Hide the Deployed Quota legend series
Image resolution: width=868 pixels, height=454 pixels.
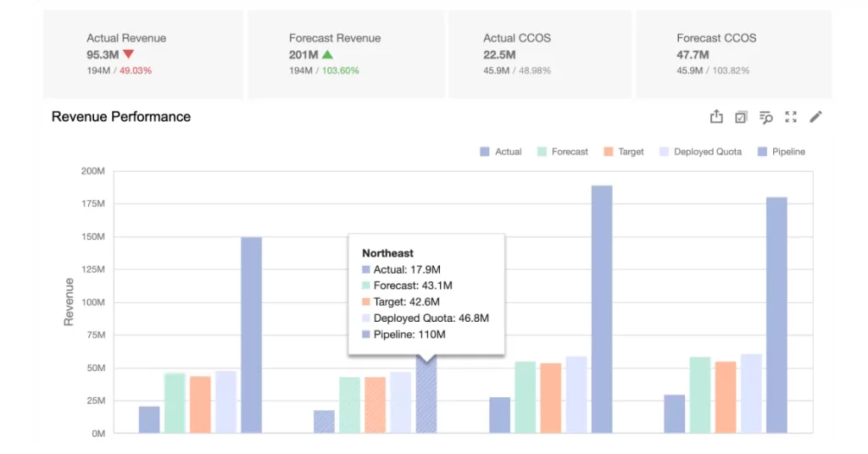699,152
